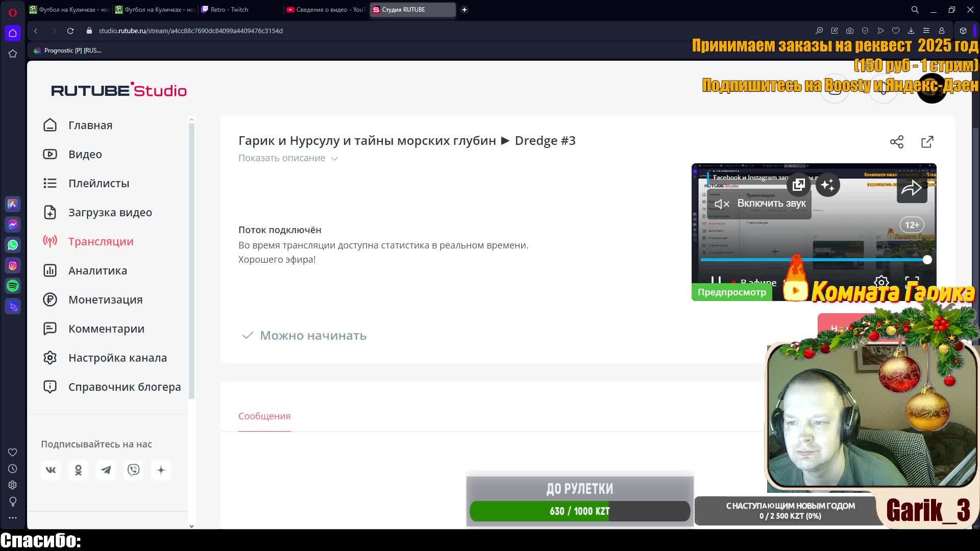Share the stream via share icon
Screen dimensions: 980x551
point(897,142)
